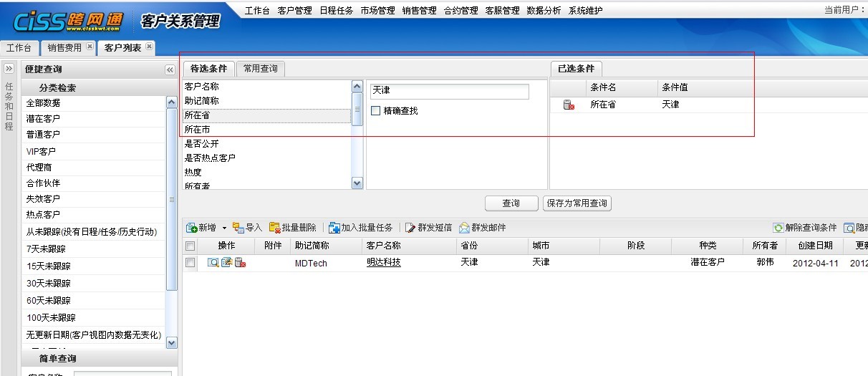
Task: Click the 查询 button
Action: click(511, 203)
